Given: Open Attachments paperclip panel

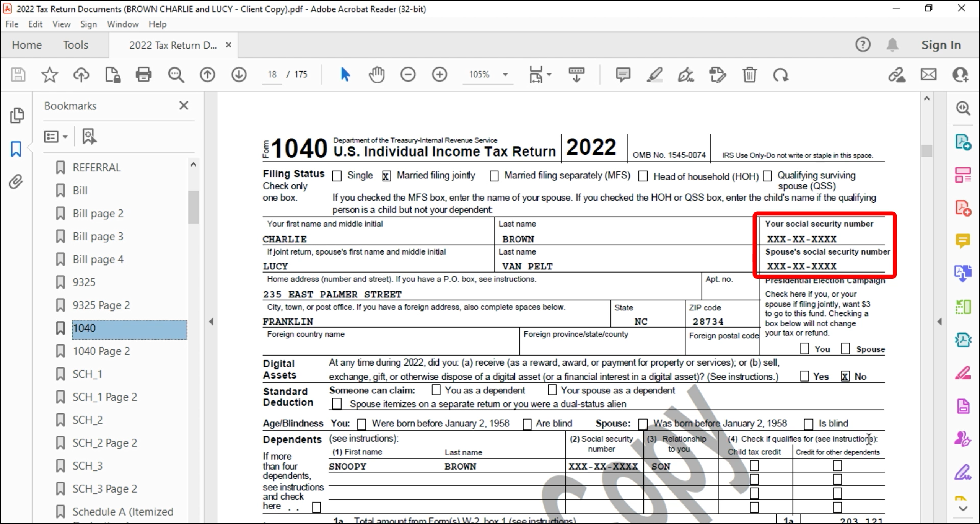Looking at the screenshot, I should click(x=16, y=182).
